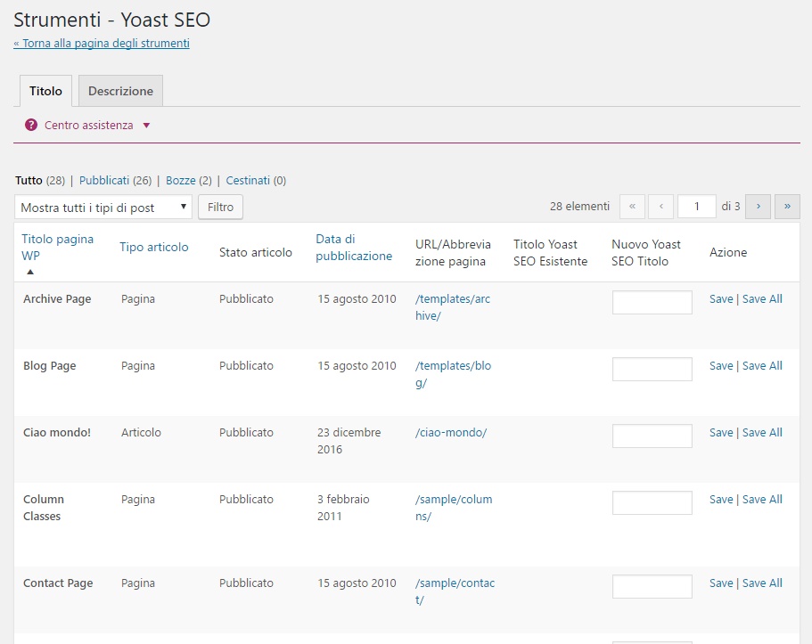Click the first page double arrow
Screen dimensions: 812x644
coord(632,207)
